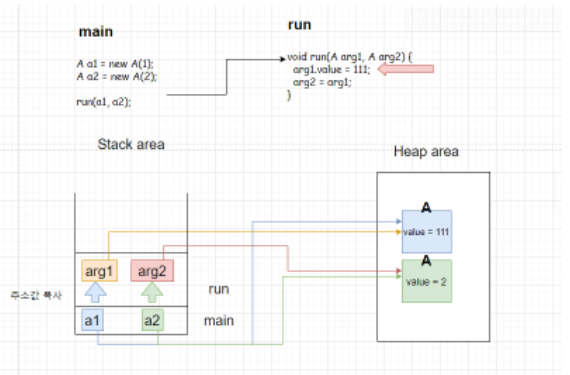Click the 'Heap area' label
570x375 pixels.
click(426, 151)
